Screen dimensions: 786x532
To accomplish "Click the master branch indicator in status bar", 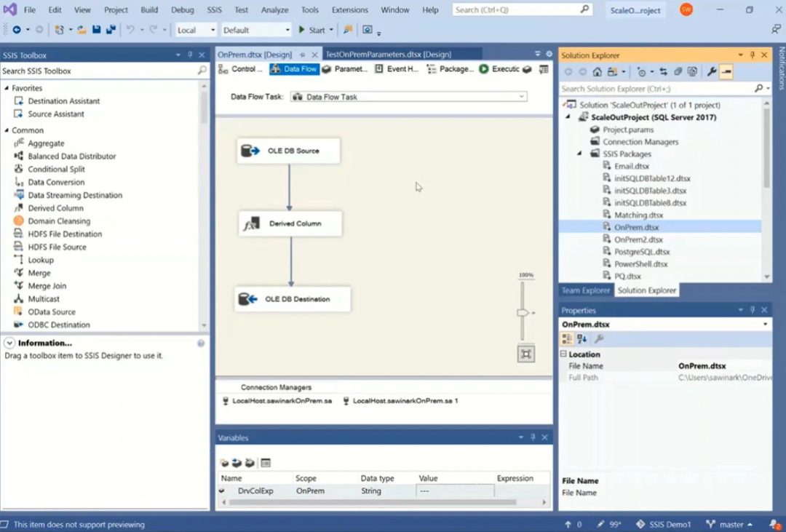I will [x=730, y=524].
